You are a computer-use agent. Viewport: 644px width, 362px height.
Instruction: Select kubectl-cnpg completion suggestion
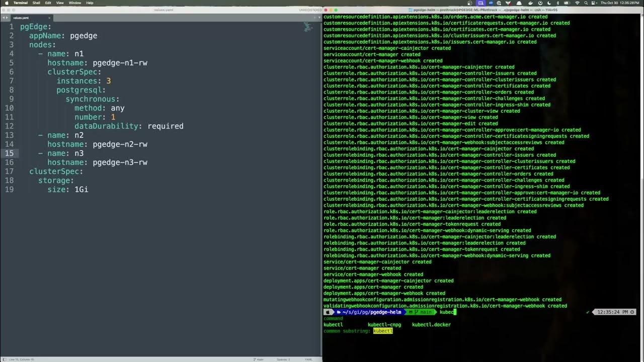pyautogui.click(x=384, y=325)
